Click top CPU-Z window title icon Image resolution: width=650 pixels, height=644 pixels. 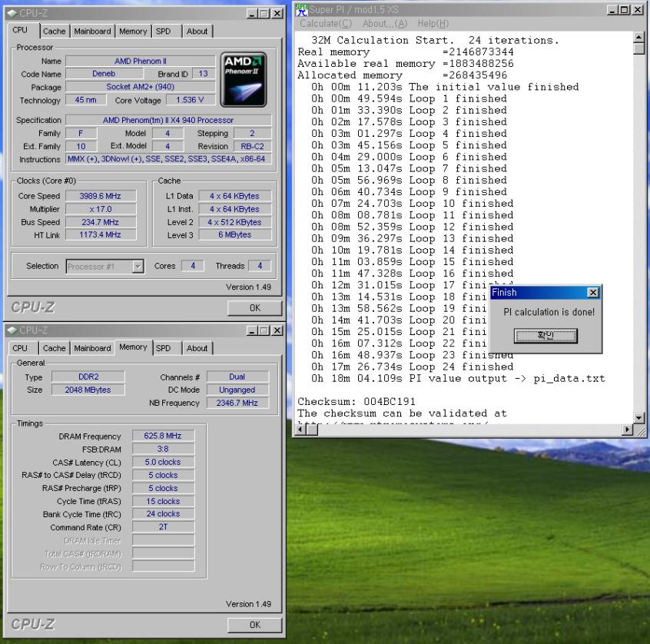coord(12,13)
